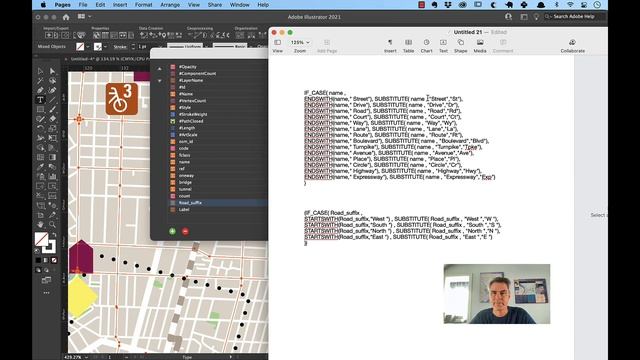The height and width of the screenshot is (360, 640).
Task: Select the Column Graph tool
Action: point(53,176)
